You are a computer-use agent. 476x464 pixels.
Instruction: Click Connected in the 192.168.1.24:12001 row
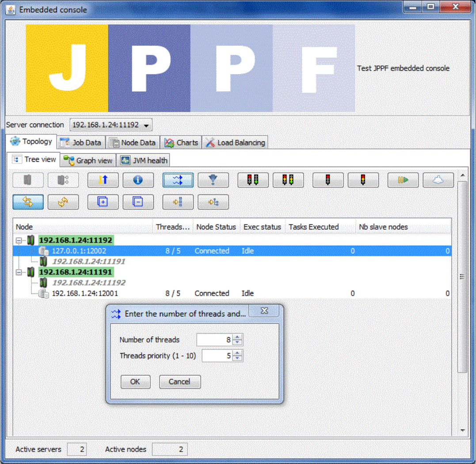212,293
